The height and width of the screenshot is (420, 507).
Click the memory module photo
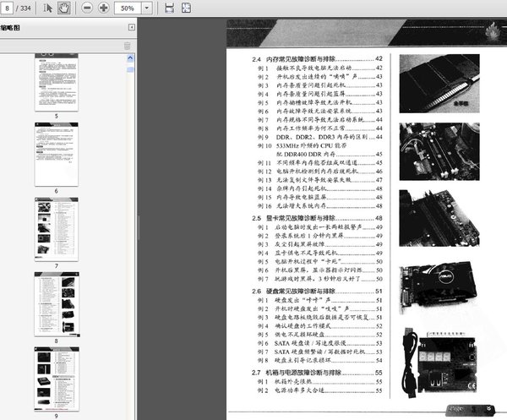439,84
